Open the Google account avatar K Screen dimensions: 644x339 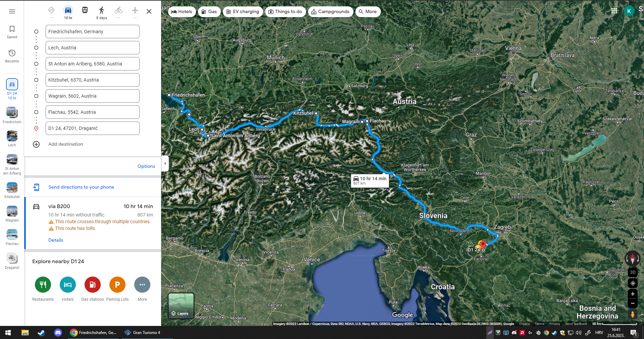pos(629,11)
